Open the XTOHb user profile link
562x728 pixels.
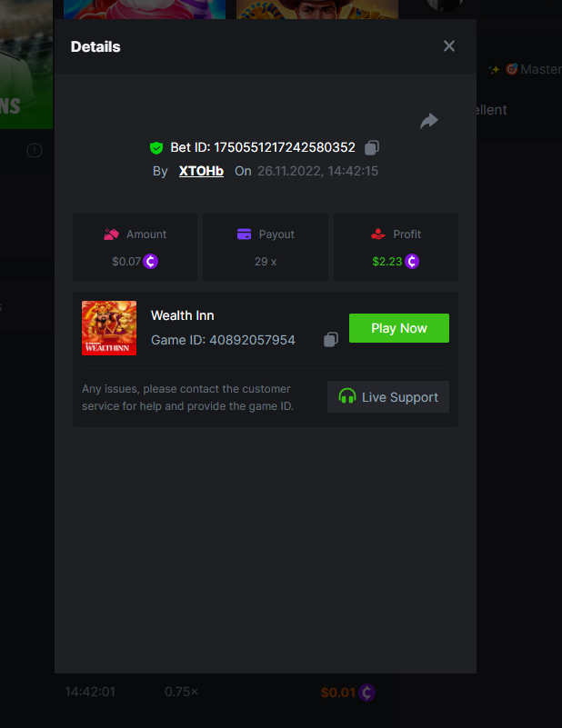click(x=201, y=171)
